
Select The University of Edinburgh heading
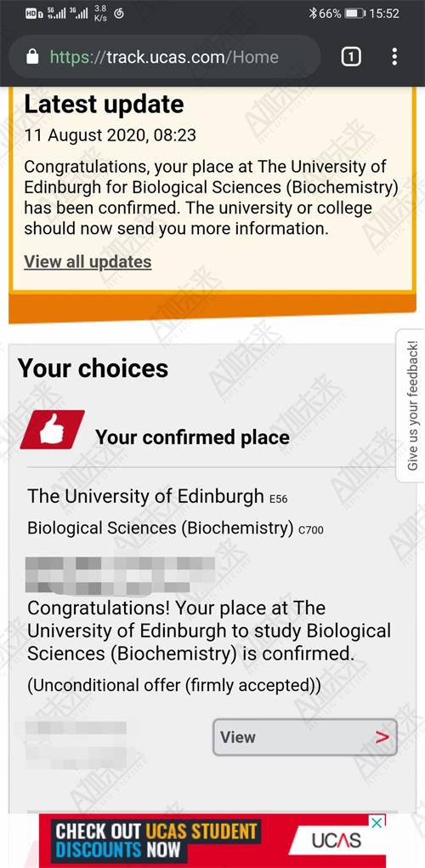click(146, 496)
